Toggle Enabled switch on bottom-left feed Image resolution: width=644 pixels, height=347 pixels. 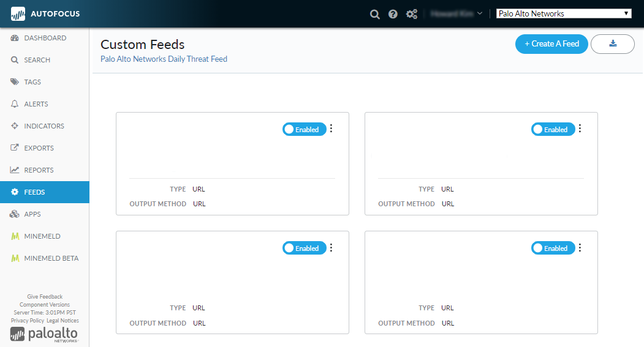click(305, 248)
